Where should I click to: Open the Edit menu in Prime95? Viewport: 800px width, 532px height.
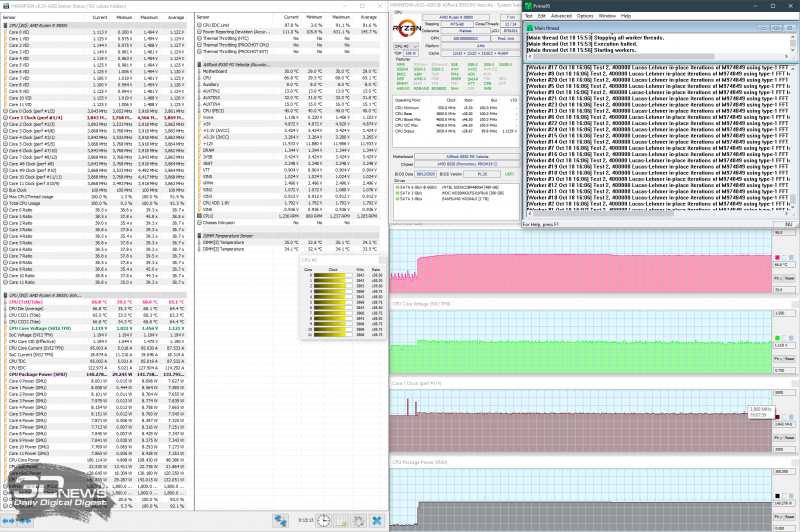542,16
